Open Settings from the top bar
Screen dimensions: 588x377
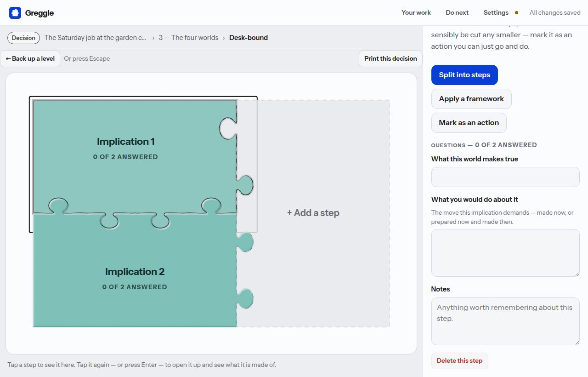496,13
